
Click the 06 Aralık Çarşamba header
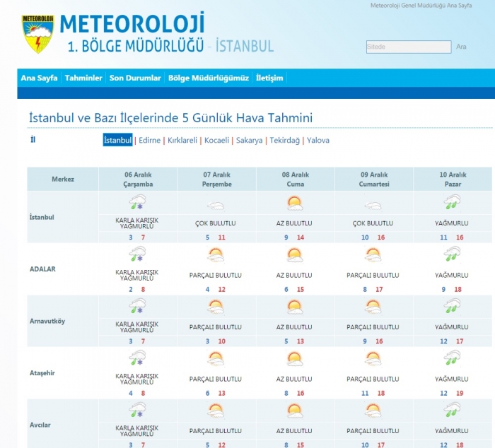(x=138, y=179)
